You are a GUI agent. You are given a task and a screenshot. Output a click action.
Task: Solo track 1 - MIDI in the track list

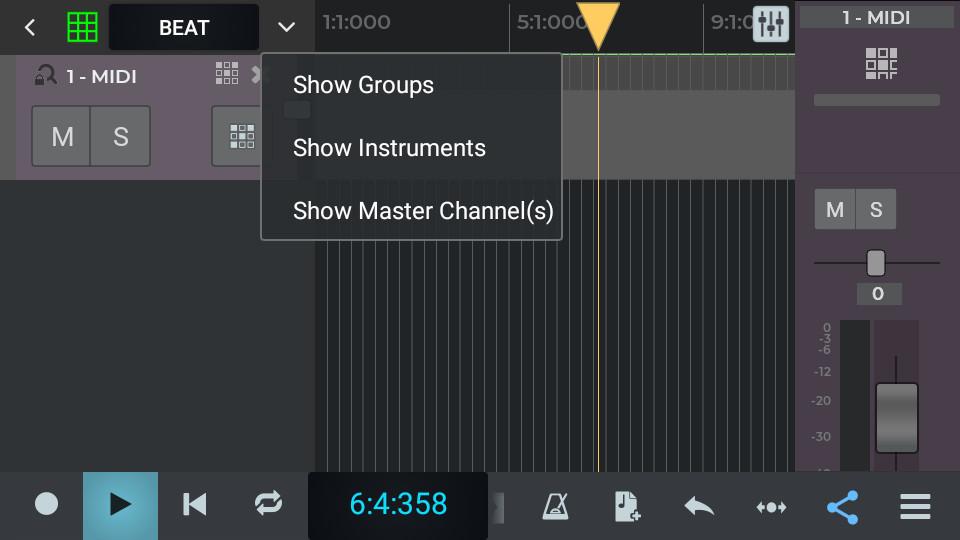121,136
